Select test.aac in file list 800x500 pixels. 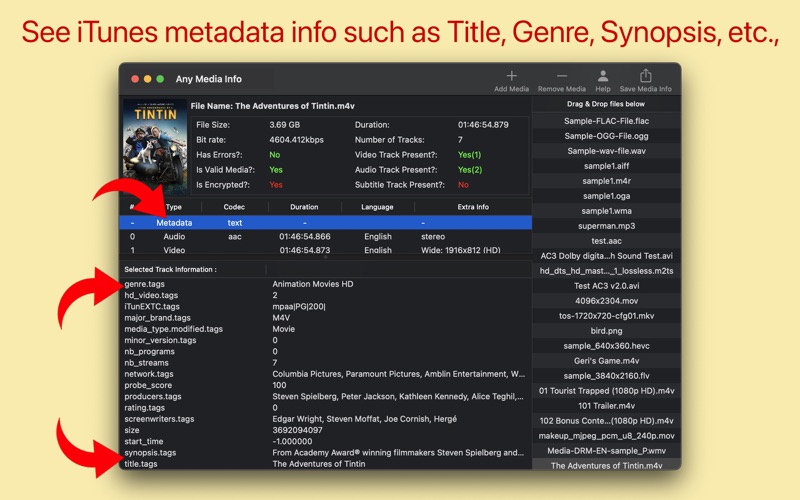tap(606, 241)
